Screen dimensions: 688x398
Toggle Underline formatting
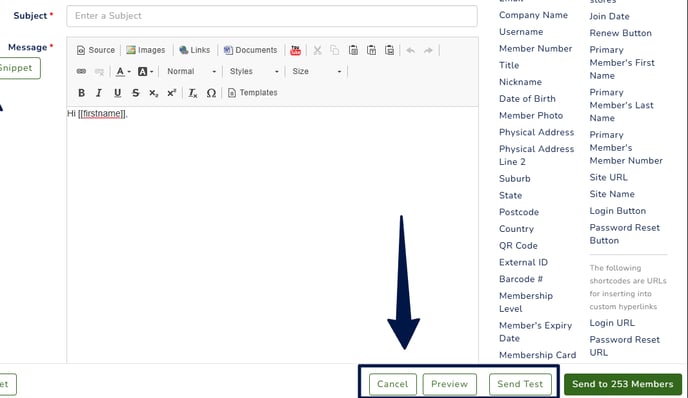(117, 93)
